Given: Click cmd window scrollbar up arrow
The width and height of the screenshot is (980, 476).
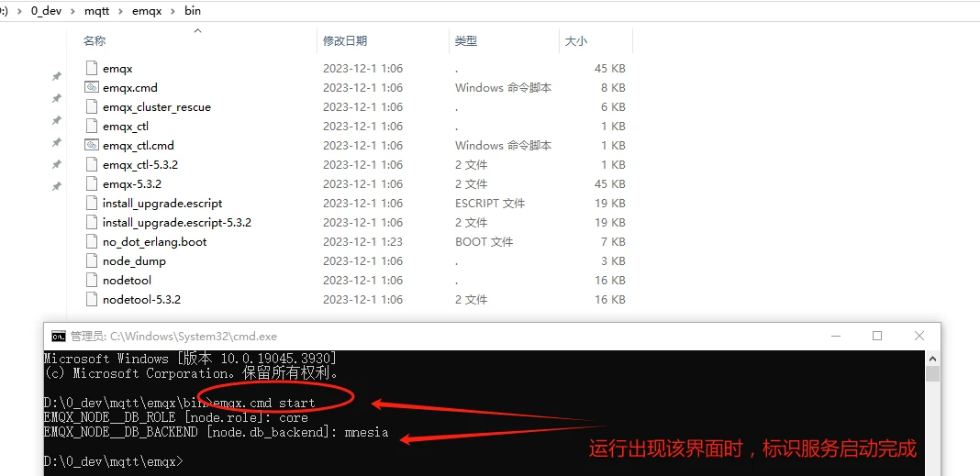Looking at the screenshot, I should click(x=932, y=359).
